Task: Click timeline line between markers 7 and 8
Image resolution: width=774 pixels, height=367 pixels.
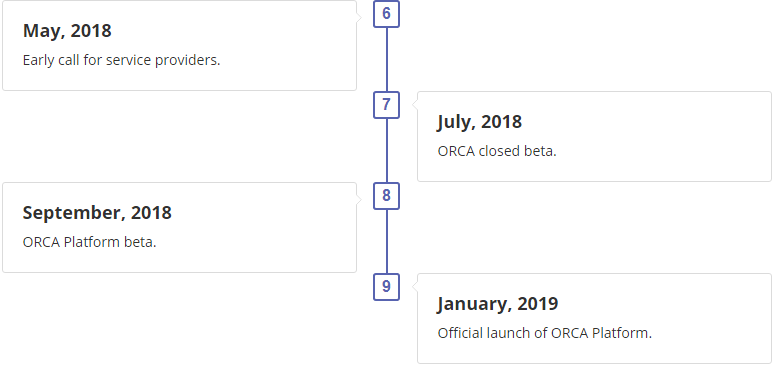Action: tap(387, 150)
